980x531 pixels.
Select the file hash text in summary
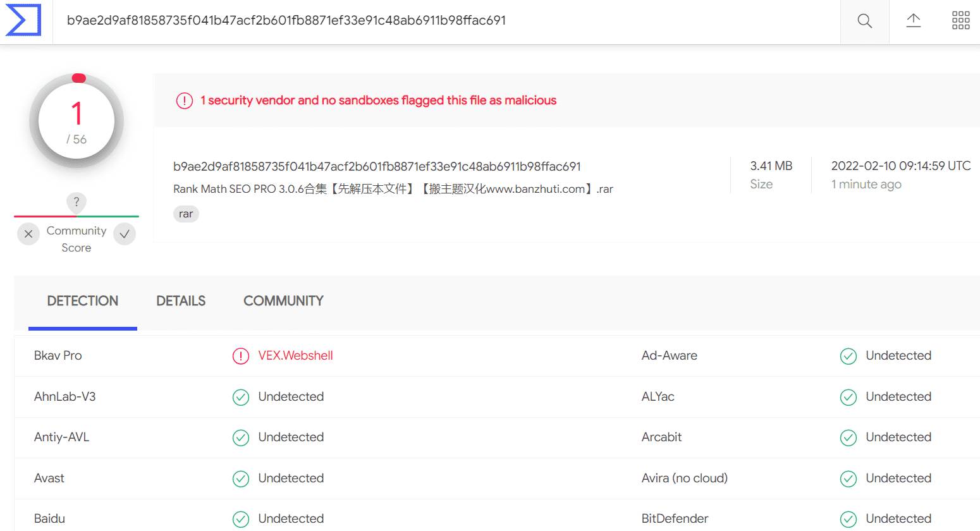(x=377, y=166)
